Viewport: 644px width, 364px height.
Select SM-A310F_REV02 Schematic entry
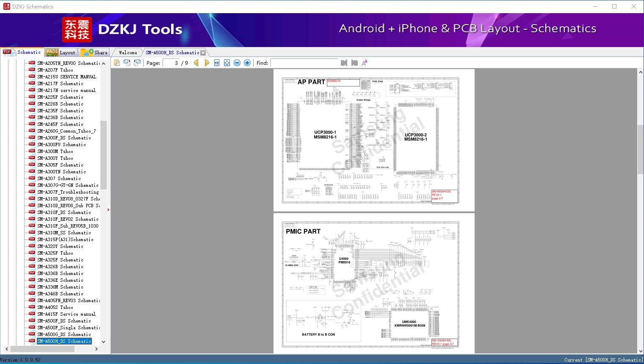click(x=68, y=219)
